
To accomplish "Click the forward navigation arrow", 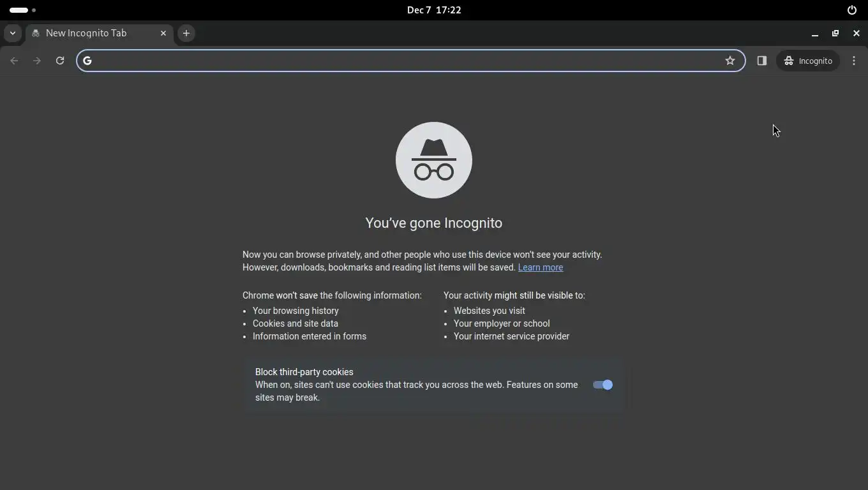I will coord(37,61).
